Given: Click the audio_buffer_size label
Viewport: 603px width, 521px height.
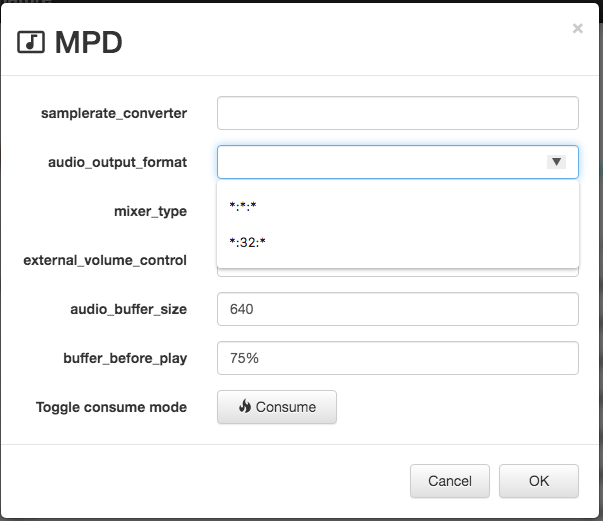Looking at the screenshot, I should [128, 309].
